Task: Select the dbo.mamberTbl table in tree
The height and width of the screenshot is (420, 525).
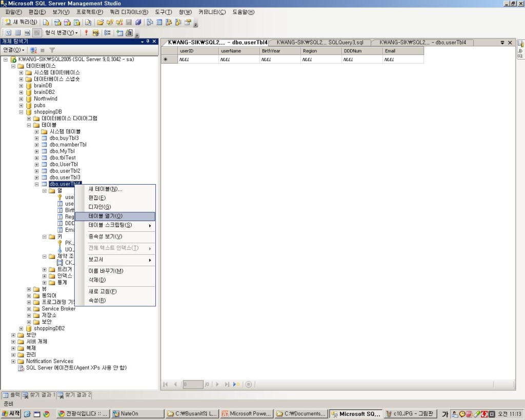Action: [x=68, y=145]
